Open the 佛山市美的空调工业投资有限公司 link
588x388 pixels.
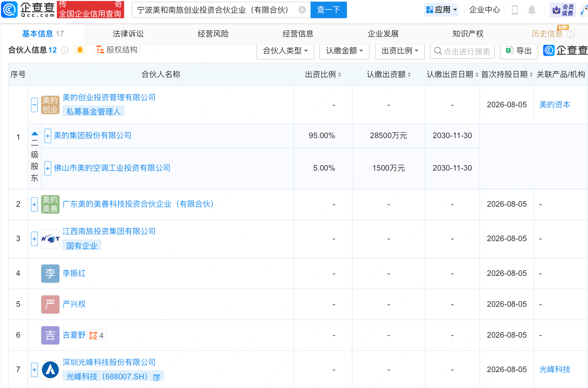(112, 168)
